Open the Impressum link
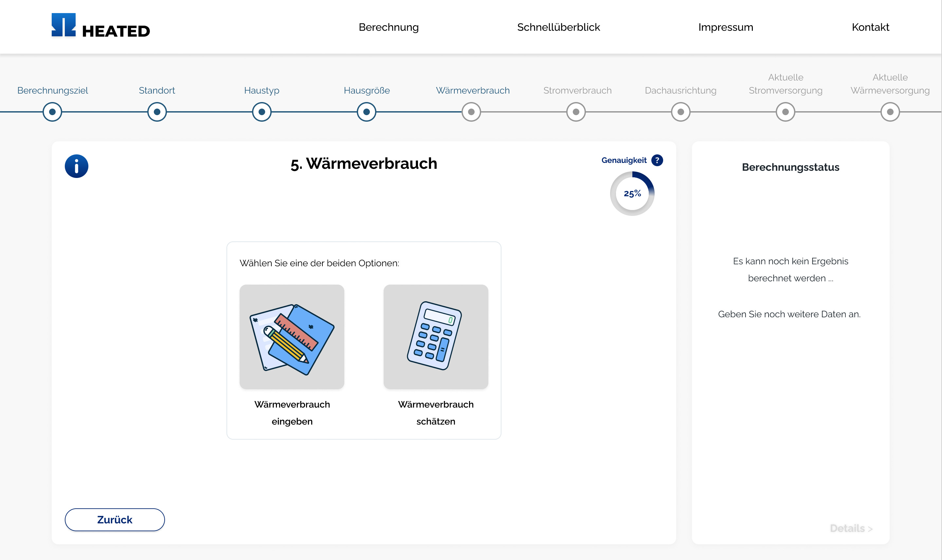Screen dimensions: 942x560 [x=725, y=27]
